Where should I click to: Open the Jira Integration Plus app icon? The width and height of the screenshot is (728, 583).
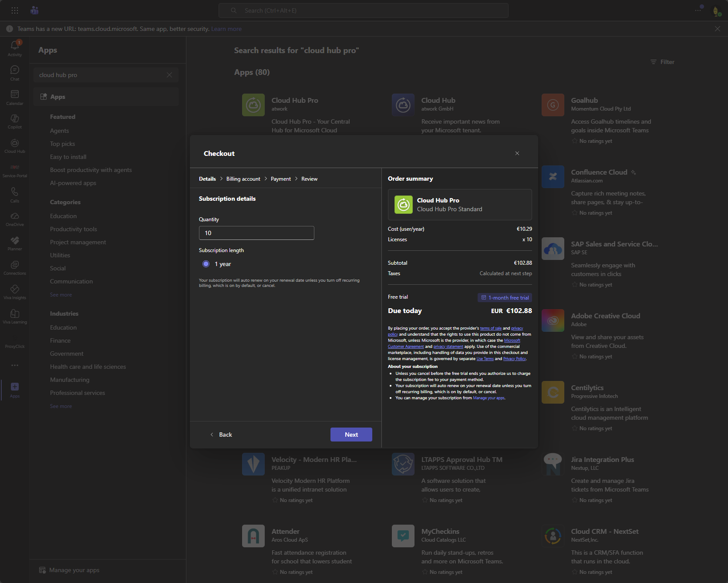pyautogui.click(x=553, y=464)
